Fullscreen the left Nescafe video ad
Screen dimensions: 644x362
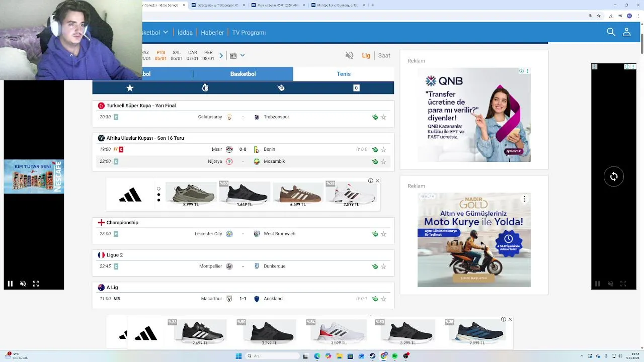(x=36, y=284)
